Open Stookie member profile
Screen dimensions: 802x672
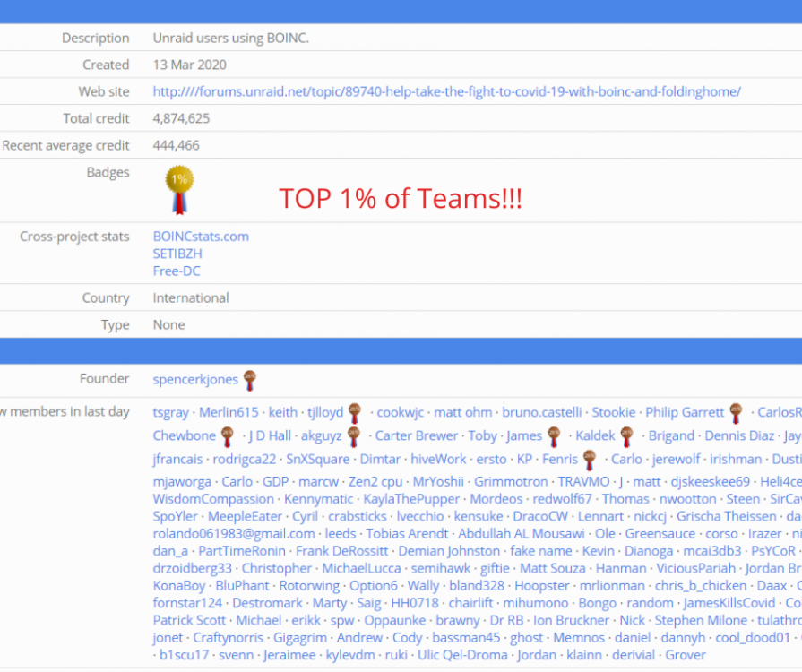pyautogui.click(x=613, y=412)
